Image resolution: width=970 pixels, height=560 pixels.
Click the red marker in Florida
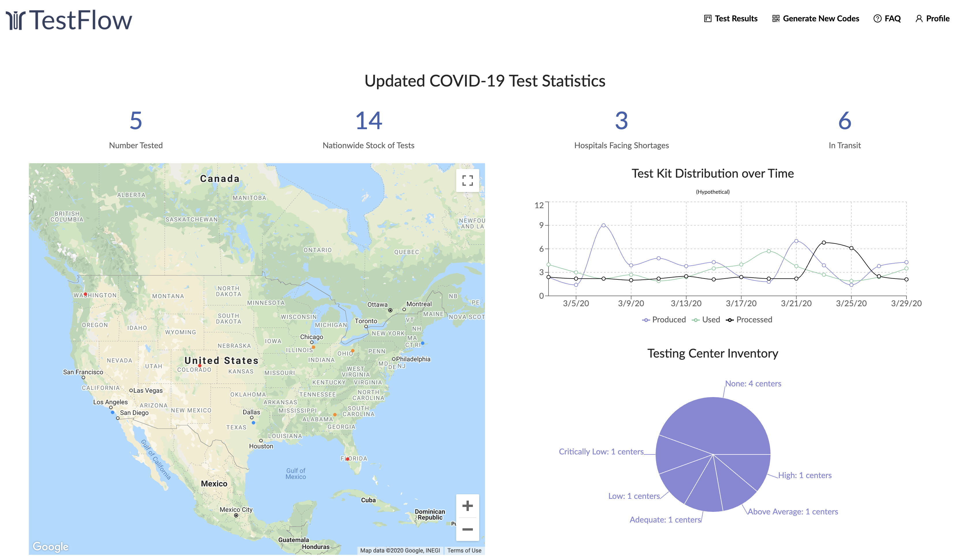[x=347, y=459]
